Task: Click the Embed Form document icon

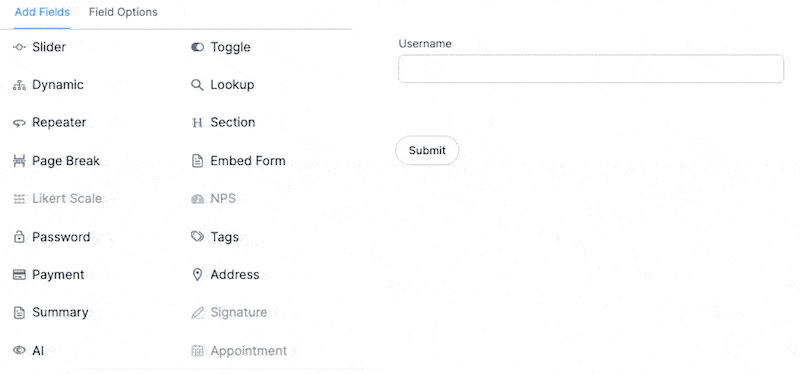Action: tap(197, 161)
